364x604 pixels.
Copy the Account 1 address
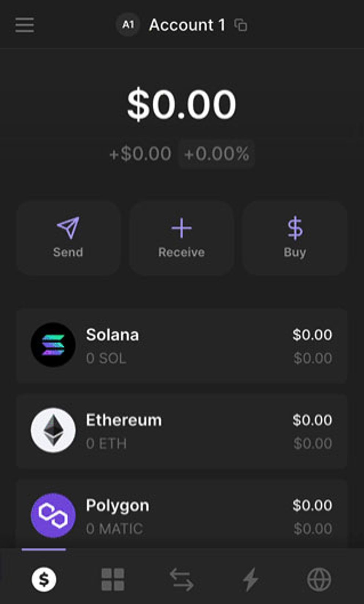click(x=241, y=25)
